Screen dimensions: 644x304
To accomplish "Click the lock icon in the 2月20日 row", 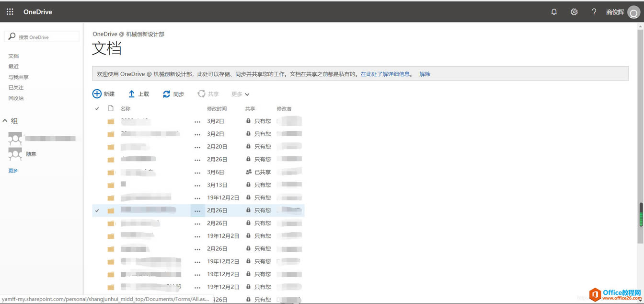I will tap(248, 146).
